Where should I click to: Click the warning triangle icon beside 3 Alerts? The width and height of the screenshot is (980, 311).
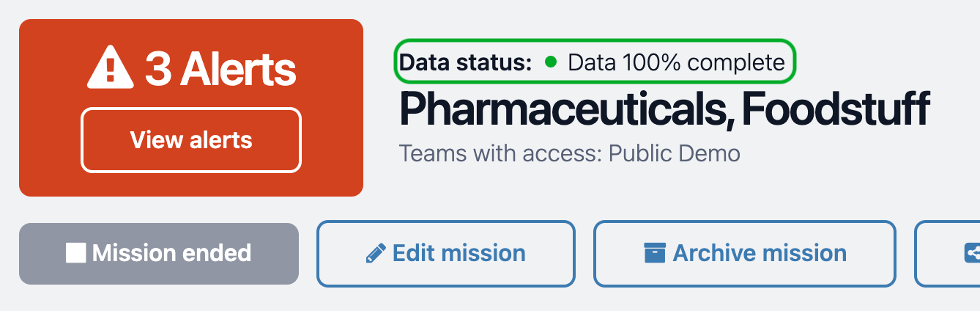pos(111,68)
